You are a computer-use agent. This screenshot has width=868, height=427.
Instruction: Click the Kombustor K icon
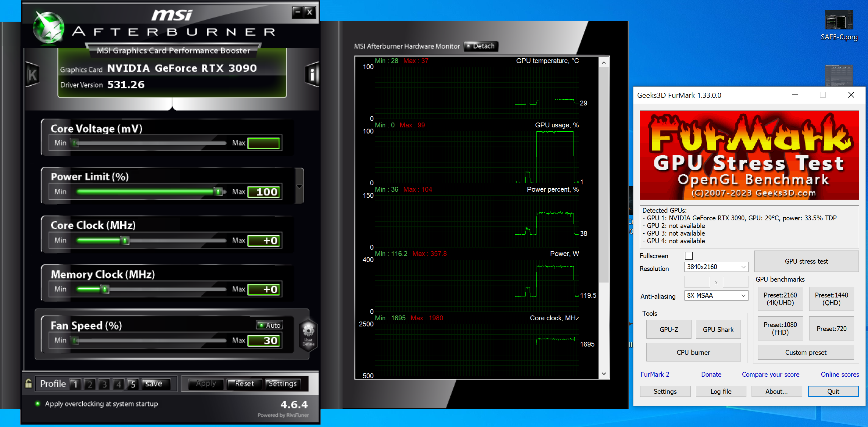(x=32, y=75)
